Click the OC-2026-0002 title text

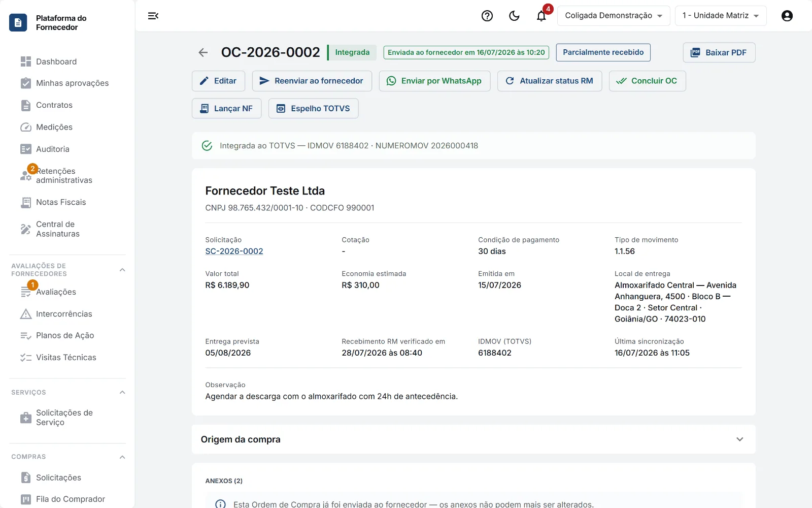[x=270, y=52]
